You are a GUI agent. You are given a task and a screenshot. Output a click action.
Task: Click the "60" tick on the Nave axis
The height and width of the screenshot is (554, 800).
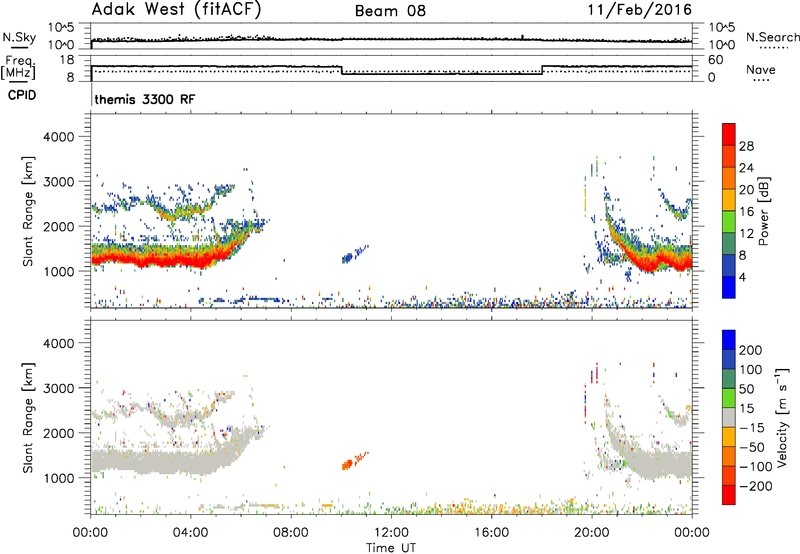click(715, 60)
